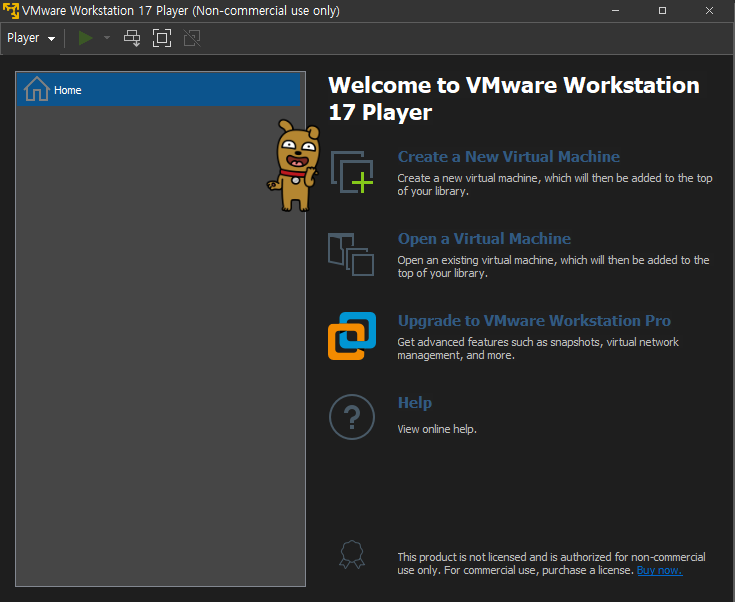Click Send Ctrl+Alt+Del toolbar icon

(x=132, y=38)
